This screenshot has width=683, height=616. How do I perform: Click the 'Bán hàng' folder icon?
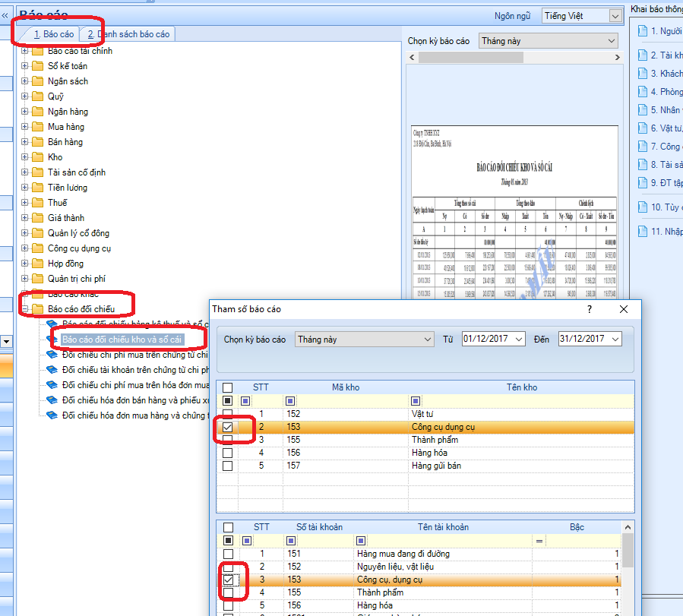[38, 142]
